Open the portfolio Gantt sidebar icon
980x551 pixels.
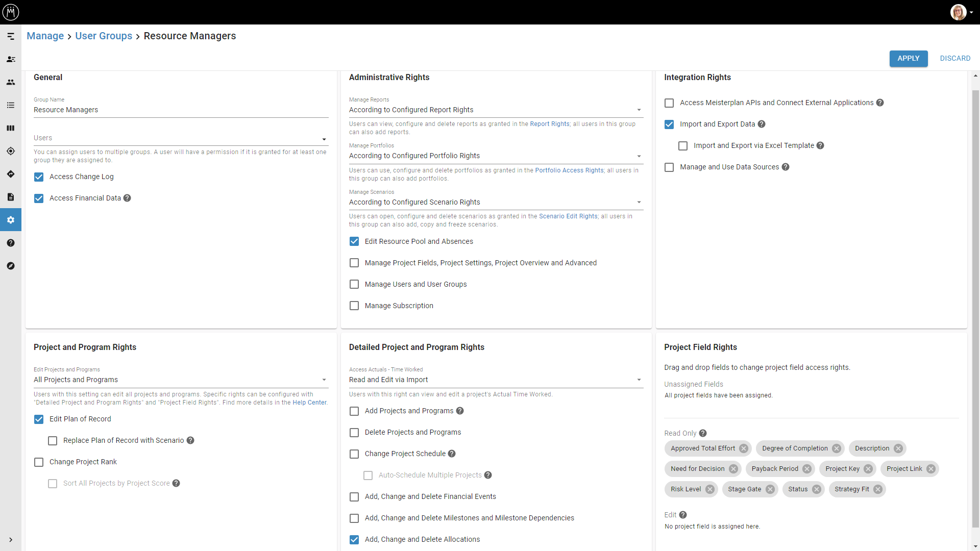[10, 36]
